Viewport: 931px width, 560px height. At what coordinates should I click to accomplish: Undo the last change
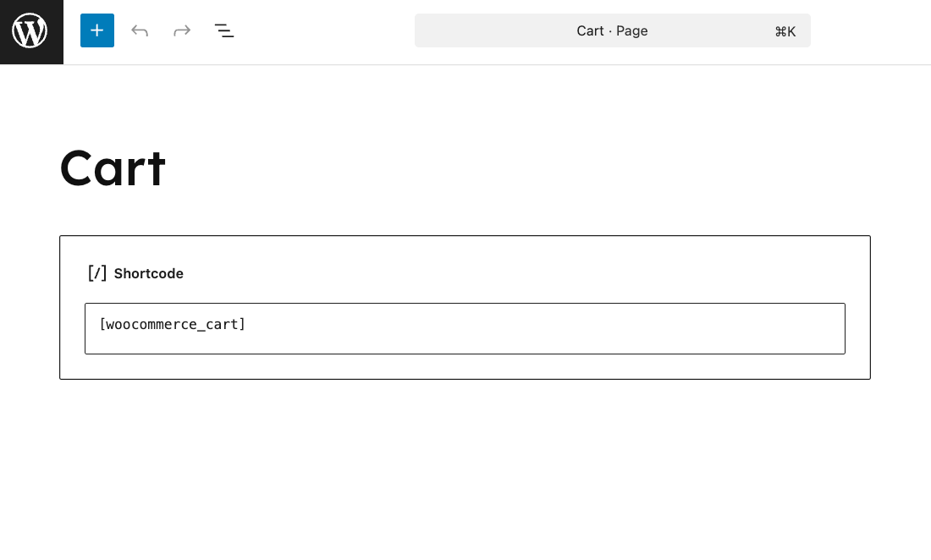[139, 30]
